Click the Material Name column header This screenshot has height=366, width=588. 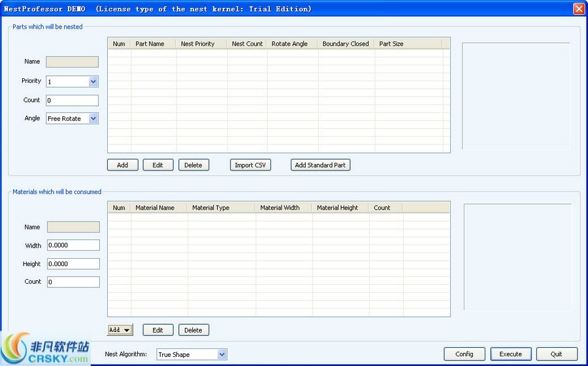click(x=159, y=208)
